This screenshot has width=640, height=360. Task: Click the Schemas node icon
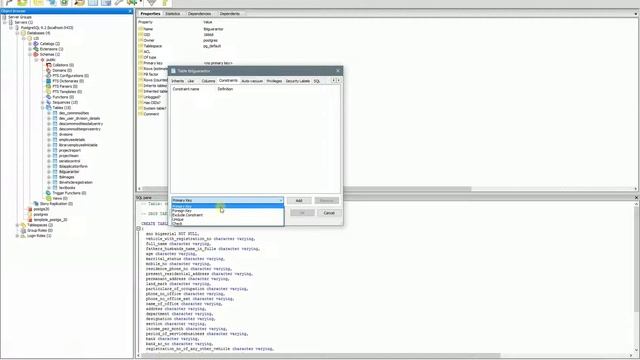[x=36, y=54]
